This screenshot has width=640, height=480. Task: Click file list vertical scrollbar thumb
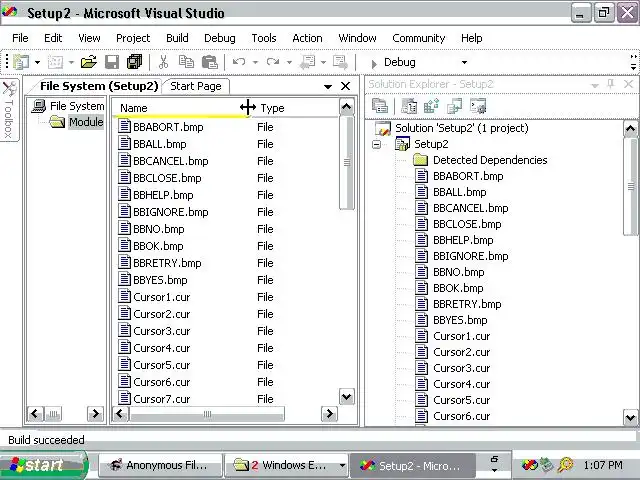click(x=347, y=162)
